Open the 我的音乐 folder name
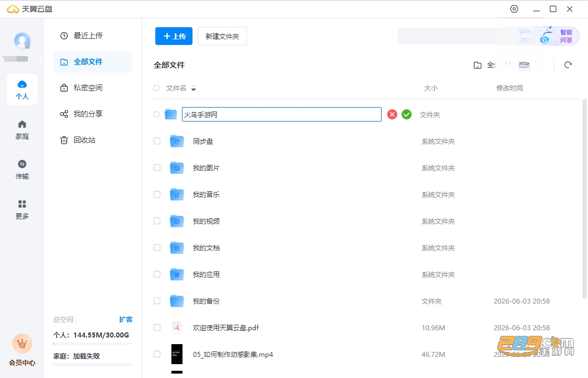 point(206,195)
